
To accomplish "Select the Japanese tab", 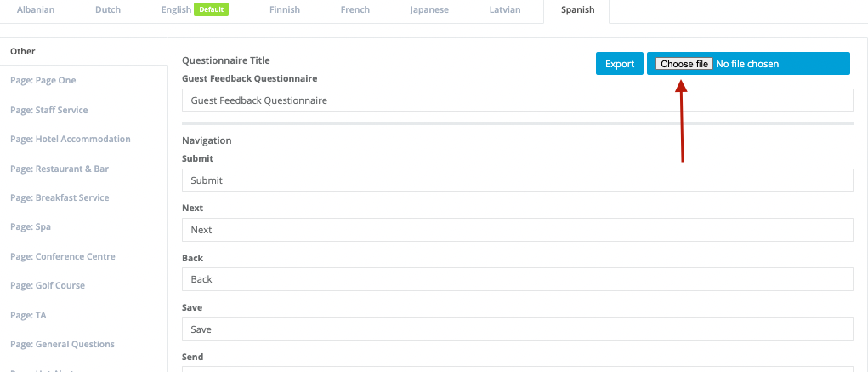I will point(429,10).
